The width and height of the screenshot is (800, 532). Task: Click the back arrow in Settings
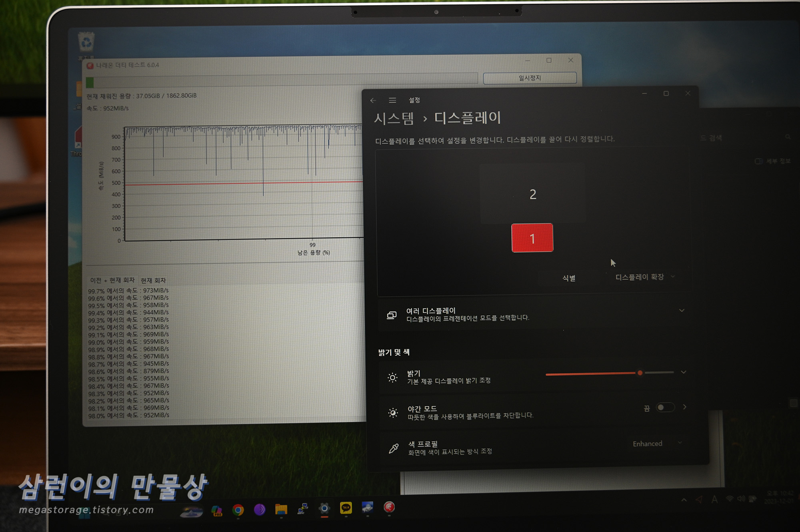coord(373,100)
